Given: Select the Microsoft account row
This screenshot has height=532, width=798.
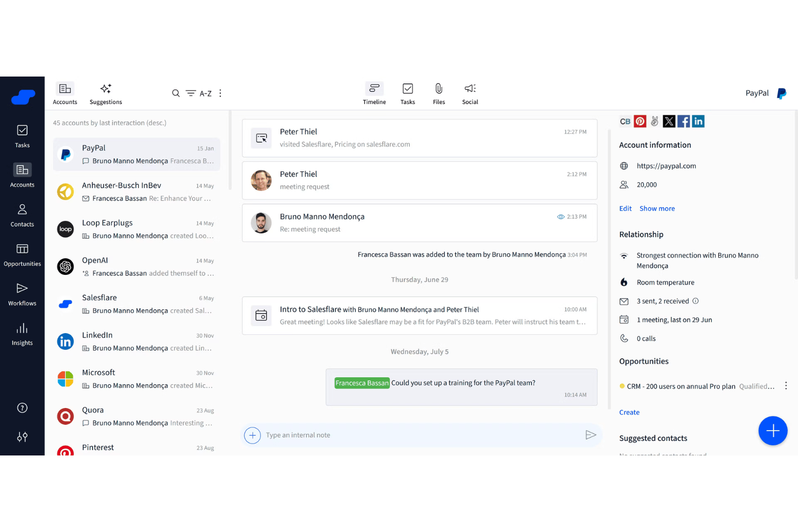Looking at the screenshot, I should tap(136, 379).
